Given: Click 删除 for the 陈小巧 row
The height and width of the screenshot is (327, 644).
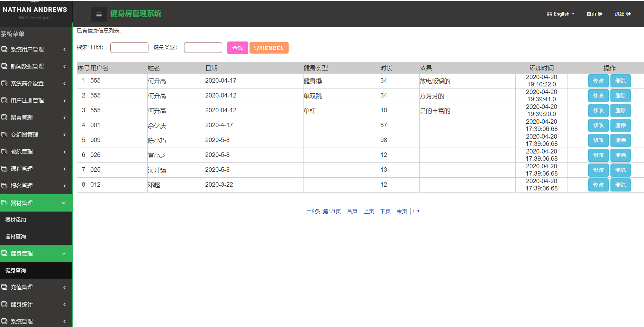Looking at the screenshot, I should (620, 140).
